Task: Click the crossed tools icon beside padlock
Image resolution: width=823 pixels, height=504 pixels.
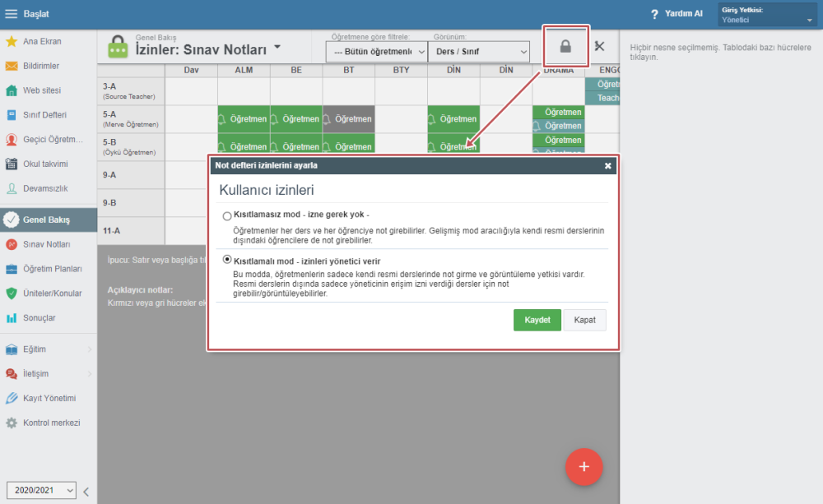Action: [599, 46]
